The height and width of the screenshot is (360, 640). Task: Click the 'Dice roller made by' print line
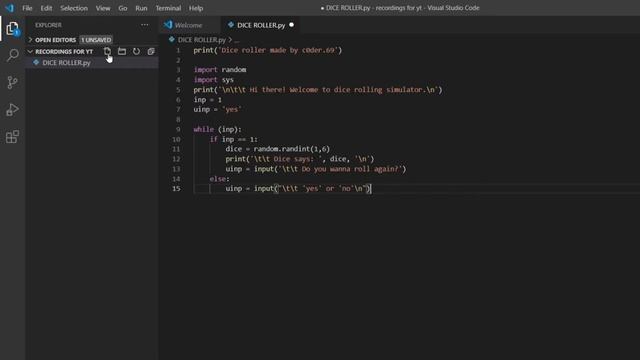(268, 50)
